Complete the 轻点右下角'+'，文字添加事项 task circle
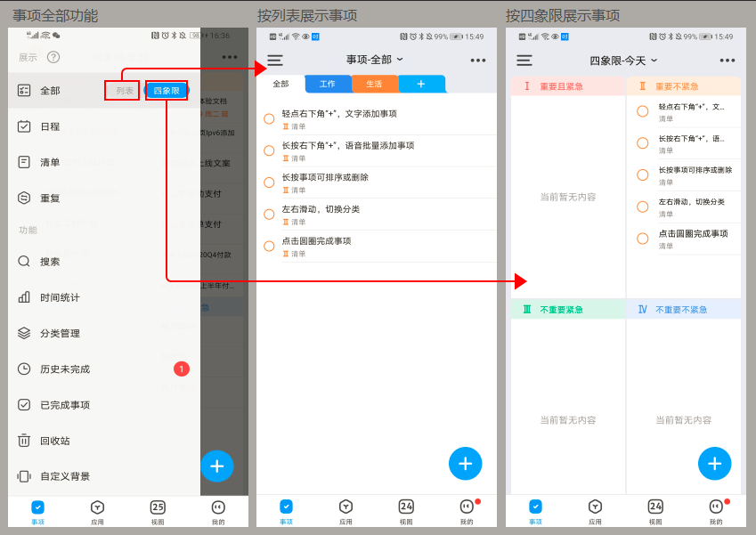 pos(268,116)
